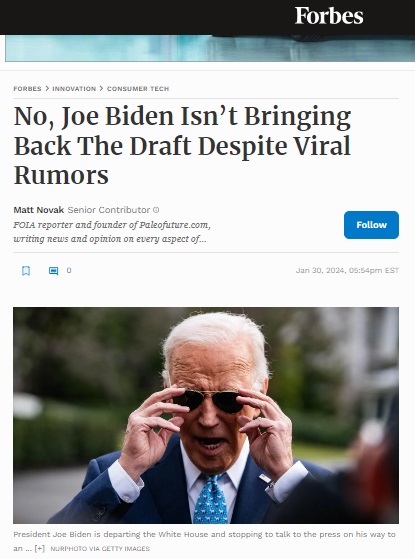Image resolution: width=415 pixels, height=559 pixels.
Task: Click the info icon beside Senior Contributor
Action: [x=156, y=210]
